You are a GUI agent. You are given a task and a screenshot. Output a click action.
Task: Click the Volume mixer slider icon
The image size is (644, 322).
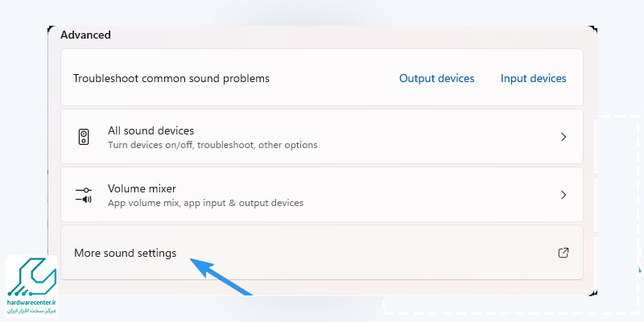84,195
